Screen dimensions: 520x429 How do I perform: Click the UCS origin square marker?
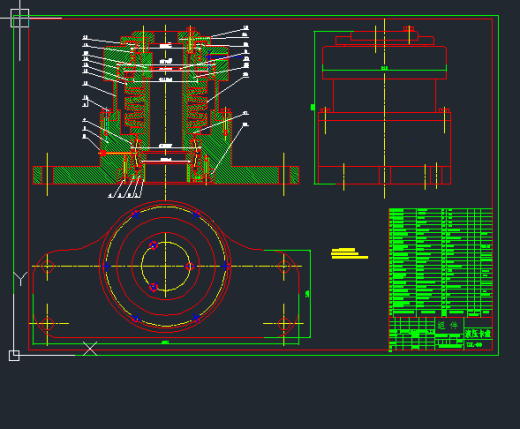[14, 355]
